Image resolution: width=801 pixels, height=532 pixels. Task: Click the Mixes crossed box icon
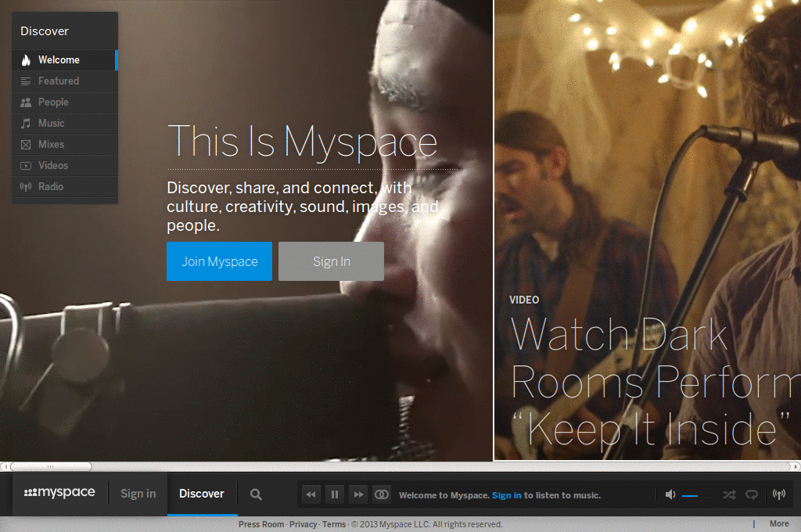tap(26, 145)
